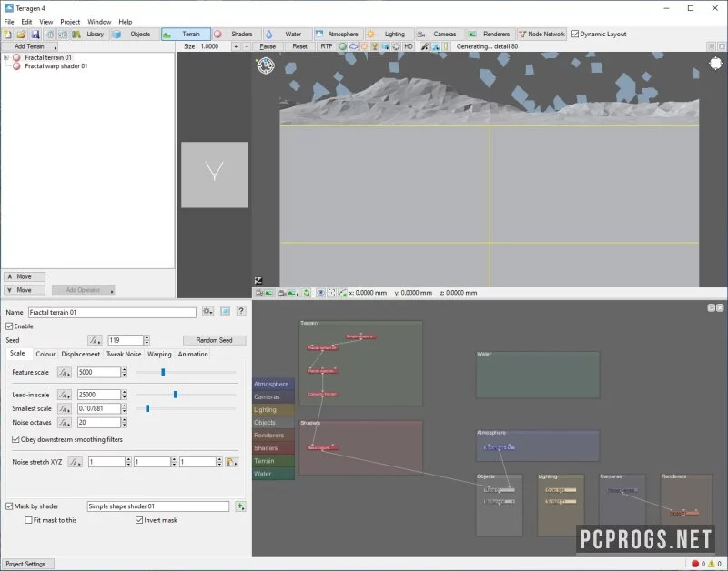Toggle atmosphere cloud icon in preview toolbar
Screen dimensions: 728x571
353,46
